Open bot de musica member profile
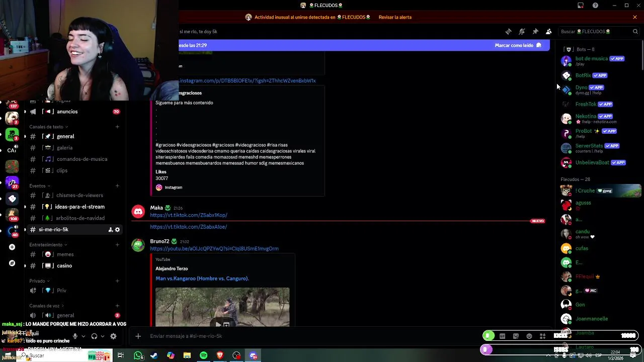This screenshot has width=644, height=362. 600,61
